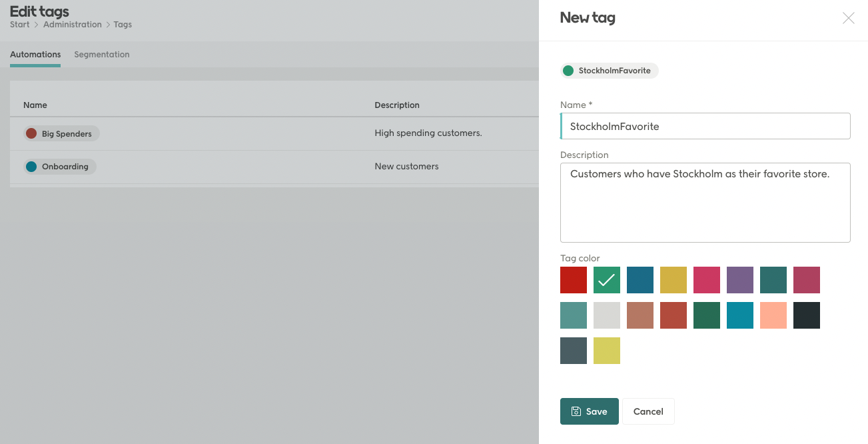Choose the dark slate gray tag color
Screen dimensions: 868x444
573,350
